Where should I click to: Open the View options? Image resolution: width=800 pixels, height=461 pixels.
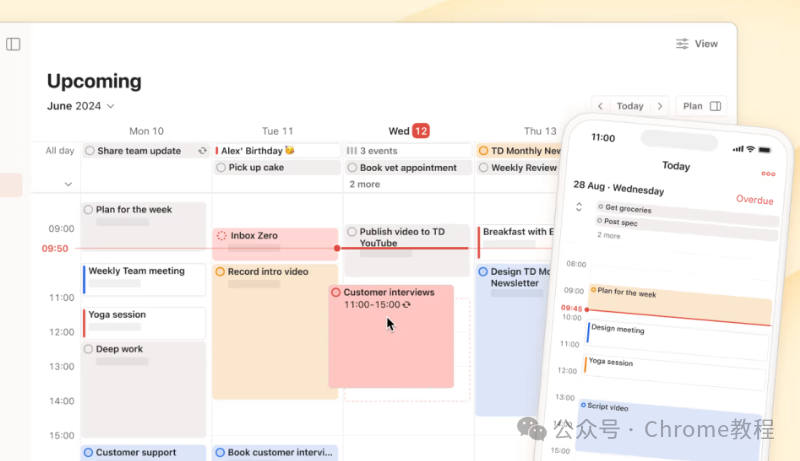[696, 44]
